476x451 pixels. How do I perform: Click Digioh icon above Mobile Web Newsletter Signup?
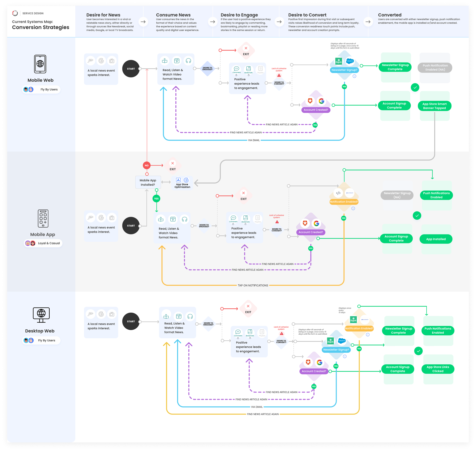[x=339, y=61]
